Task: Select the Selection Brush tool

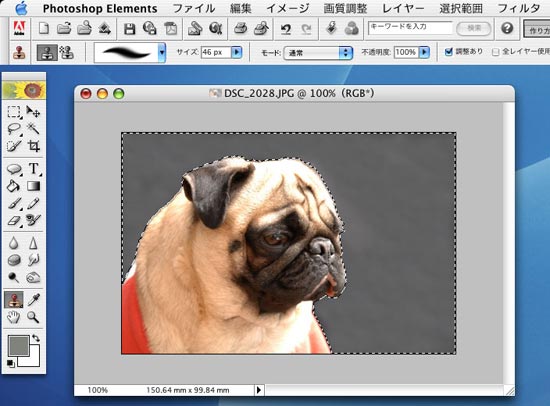Action: pyautogui.click(x=14, y=146)
